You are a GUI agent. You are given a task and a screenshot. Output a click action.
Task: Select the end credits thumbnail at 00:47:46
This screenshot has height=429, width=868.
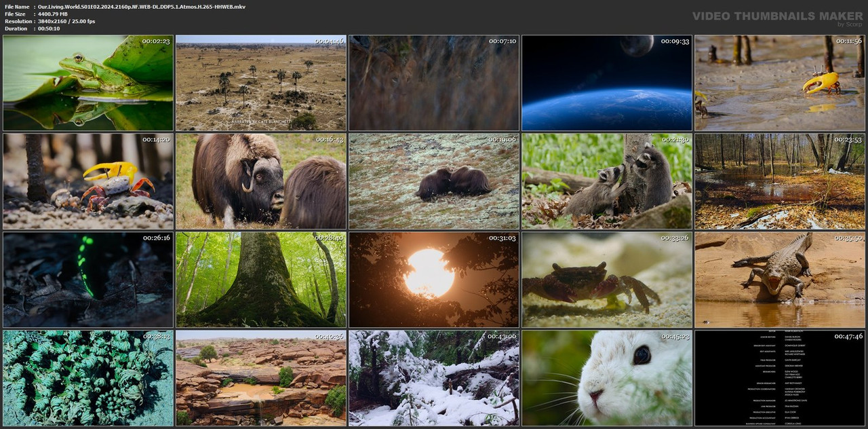pos(780,378)
